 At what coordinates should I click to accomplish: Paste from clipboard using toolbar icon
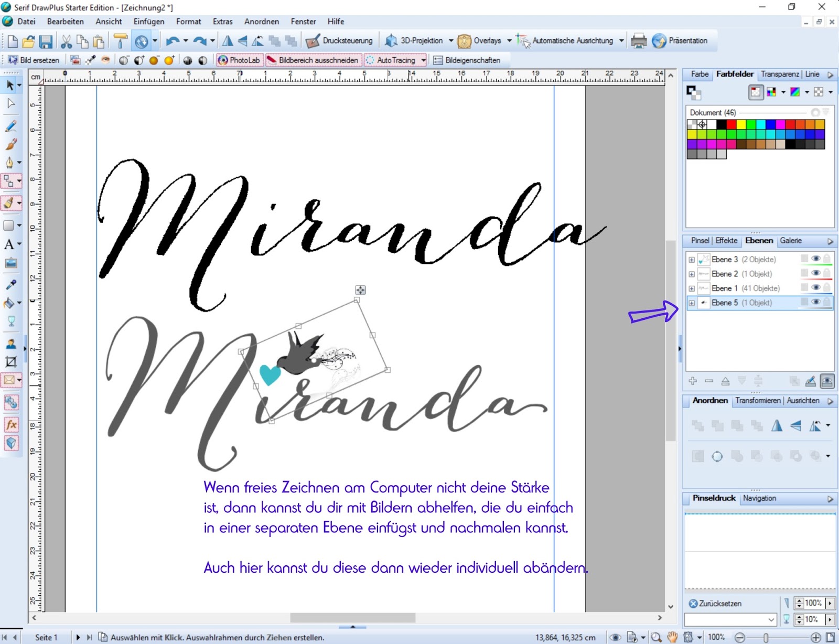click(99, 41)
